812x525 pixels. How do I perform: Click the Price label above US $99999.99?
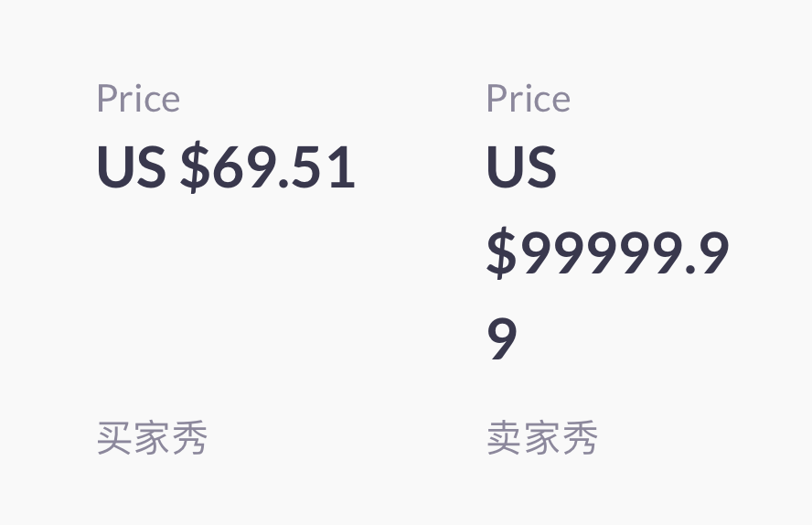pyautogui.click(x=528, y=99)
